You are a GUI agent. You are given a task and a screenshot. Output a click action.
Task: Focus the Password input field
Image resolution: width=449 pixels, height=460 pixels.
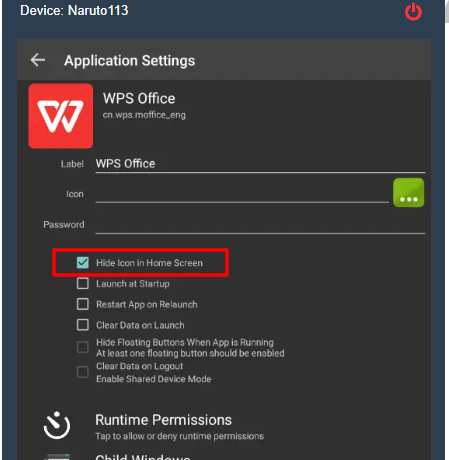pos(260,225)
